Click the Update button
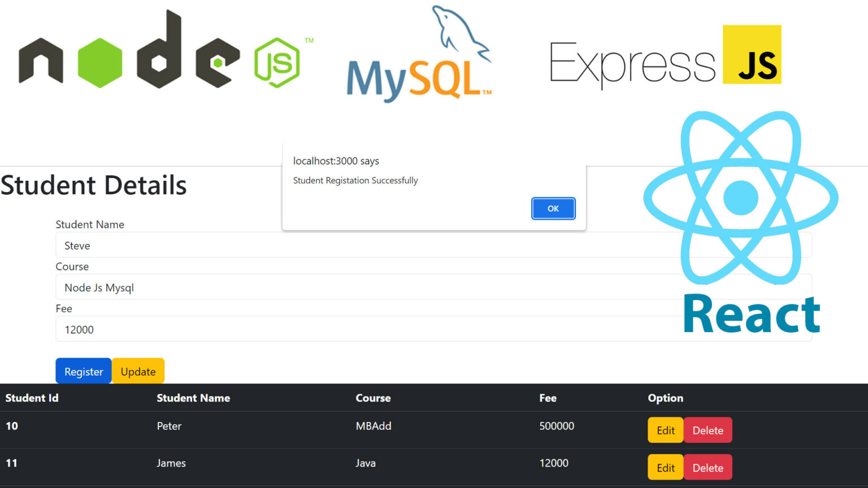The height and width of the screenshot is (488, 868). 138,371
